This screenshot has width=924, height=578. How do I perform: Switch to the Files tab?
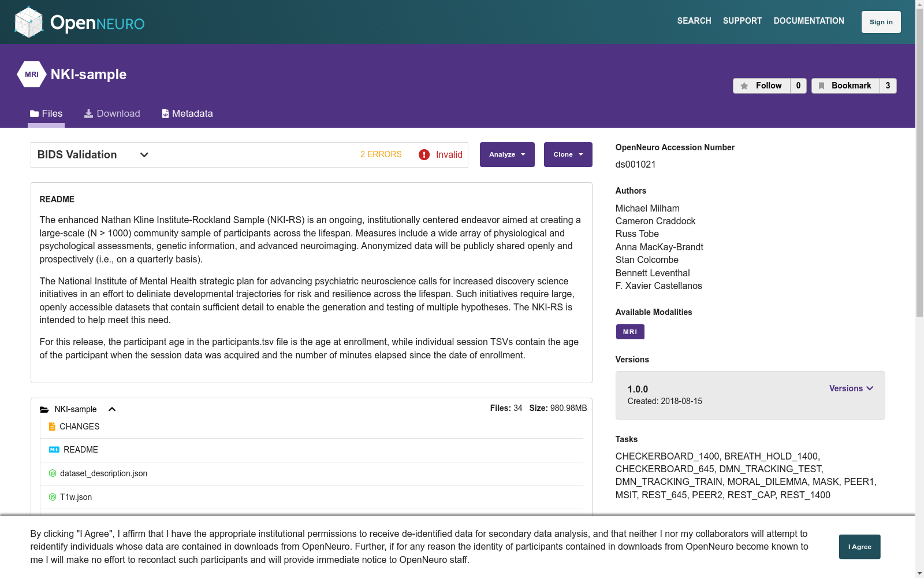tap(46, 114)
